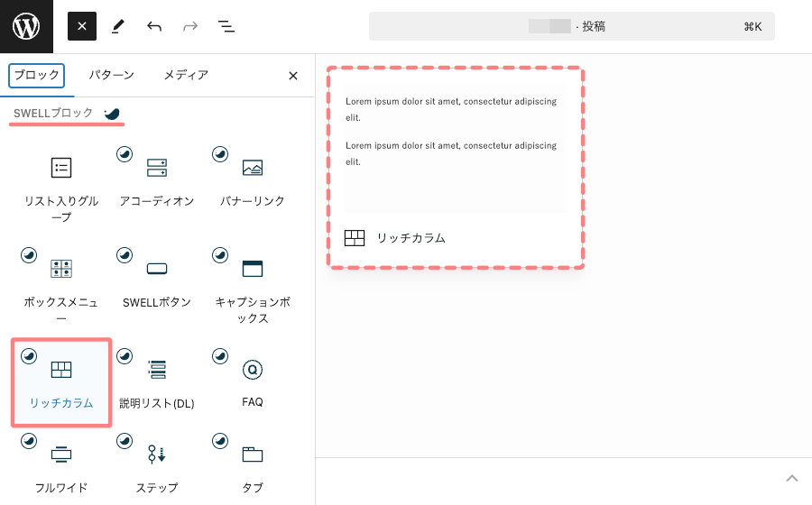
Task: Switch to the ブロック tab
Action: (37, 76)
